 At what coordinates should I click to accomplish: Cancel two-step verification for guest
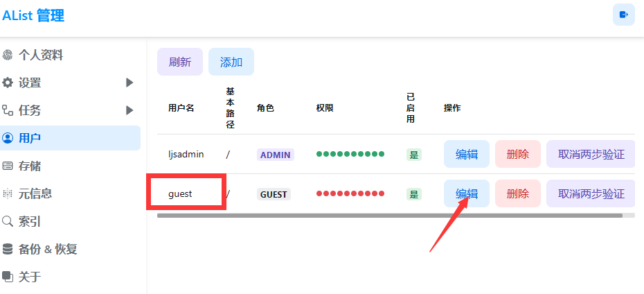point(591,193)
